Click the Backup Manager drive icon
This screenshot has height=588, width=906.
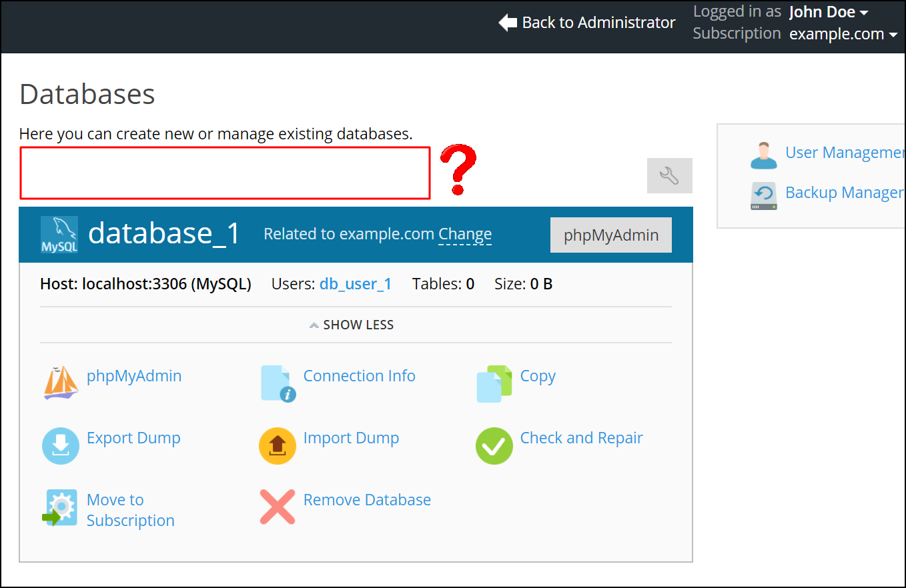(763, 195)
